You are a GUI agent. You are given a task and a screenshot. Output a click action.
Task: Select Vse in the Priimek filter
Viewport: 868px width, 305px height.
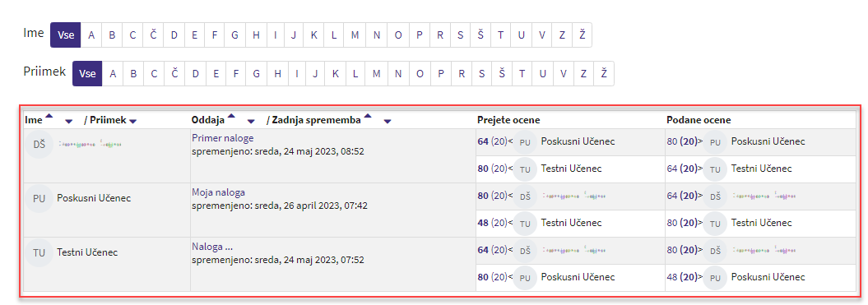[87, 74]
